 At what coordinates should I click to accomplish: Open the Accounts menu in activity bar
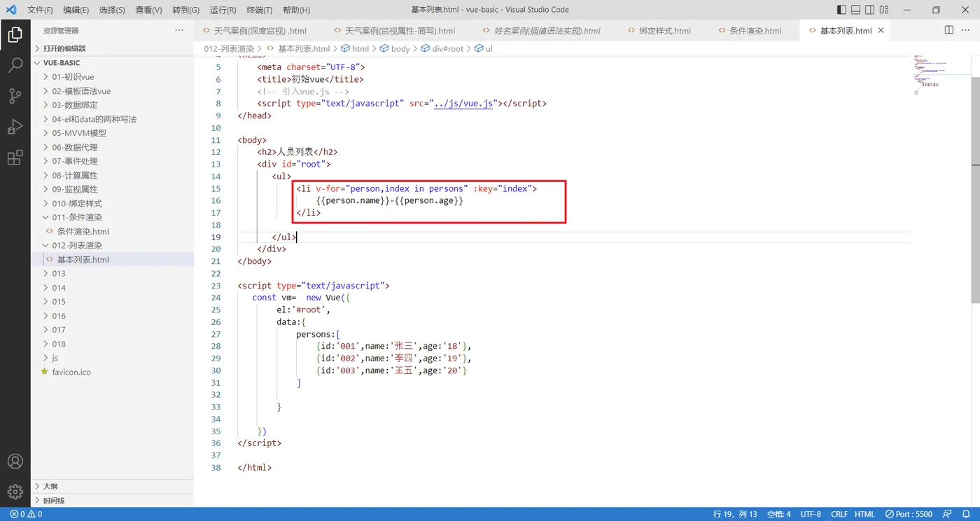(15, 461)
